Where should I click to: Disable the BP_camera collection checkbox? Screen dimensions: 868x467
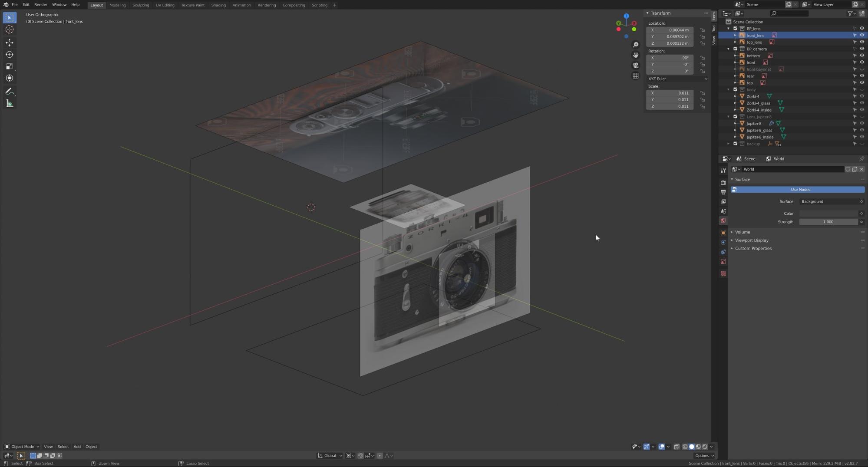pos(736,49)
